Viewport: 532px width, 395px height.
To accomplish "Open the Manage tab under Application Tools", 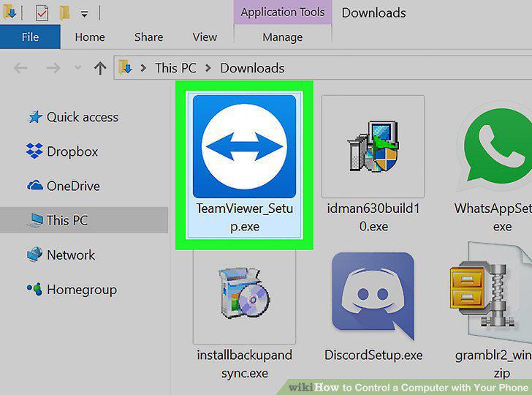I will [283, 37].
